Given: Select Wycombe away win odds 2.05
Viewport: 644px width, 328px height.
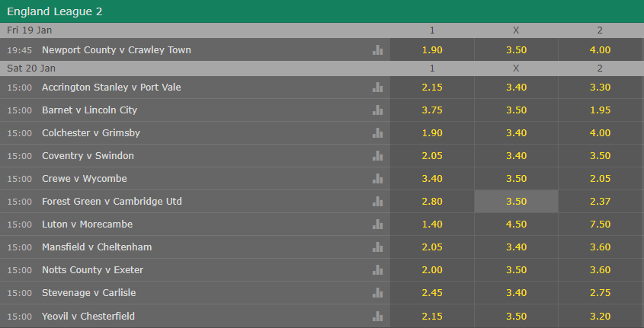Looking at the screenshot, I should [600, 179].
